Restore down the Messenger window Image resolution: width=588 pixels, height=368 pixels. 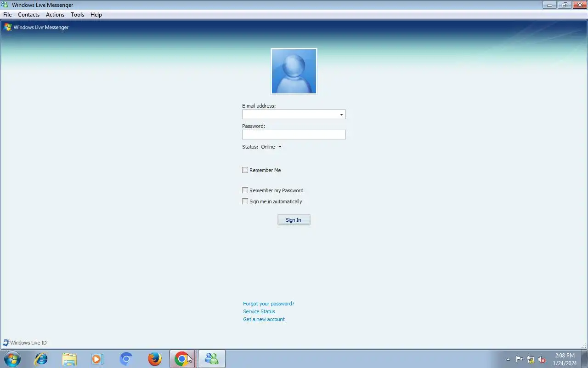[x=564, y=5]
